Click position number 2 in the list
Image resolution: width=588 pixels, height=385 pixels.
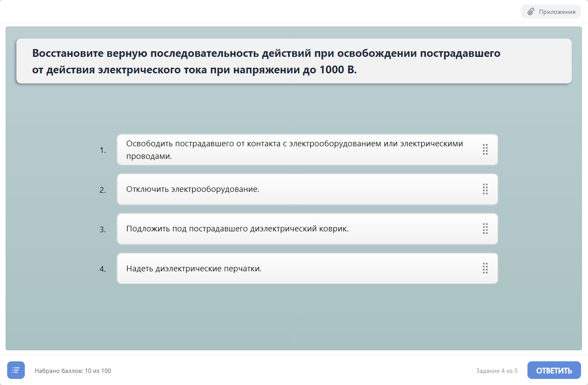pyautogui.click(x=103, y=190)
